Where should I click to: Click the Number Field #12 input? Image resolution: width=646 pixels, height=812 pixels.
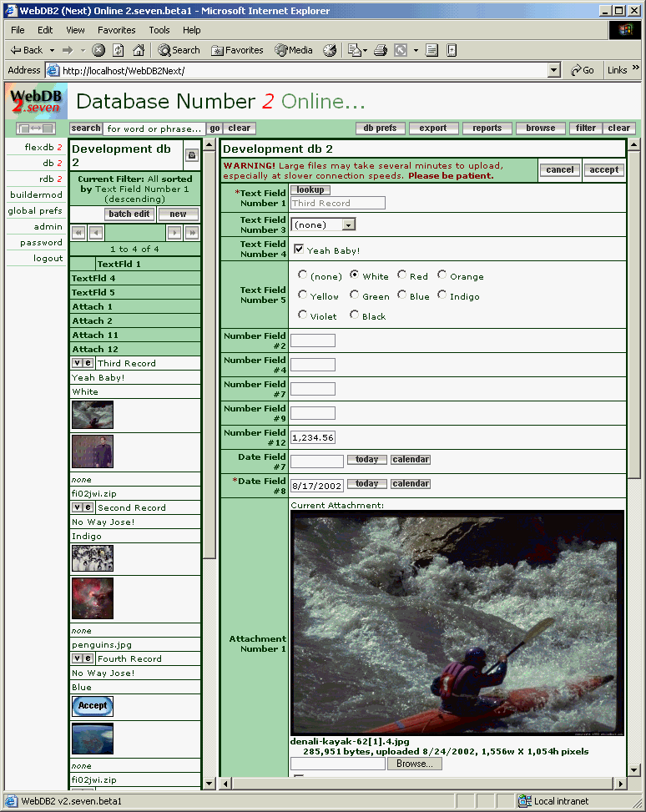pos(313,437)
